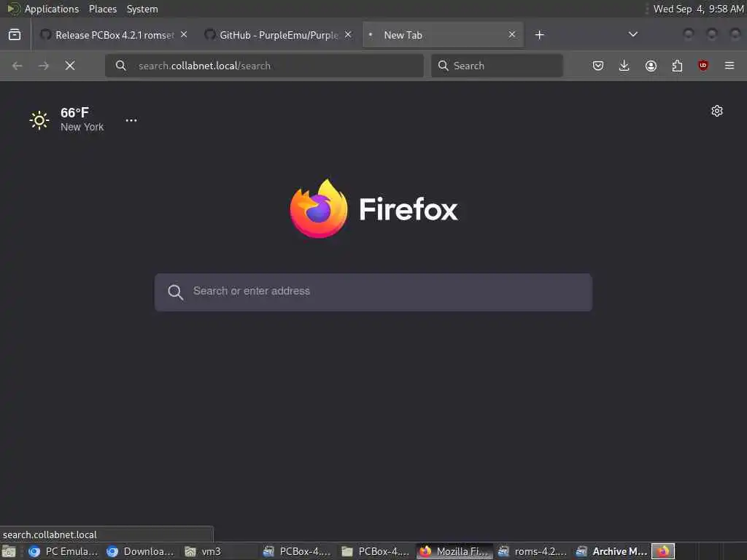Open the Firefox hamburger application menu
The image size is (747, 560).
pos(729,66)
